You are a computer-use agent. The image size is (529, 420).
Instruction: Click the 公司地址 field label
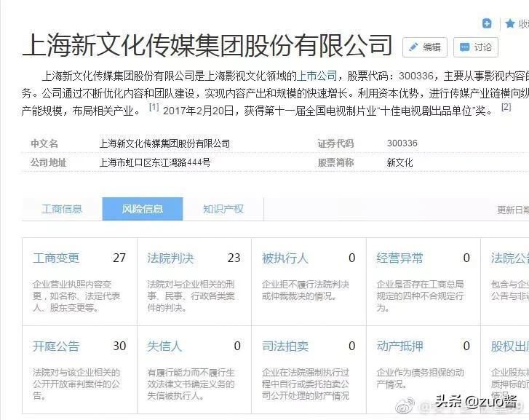tap(49, 163)
